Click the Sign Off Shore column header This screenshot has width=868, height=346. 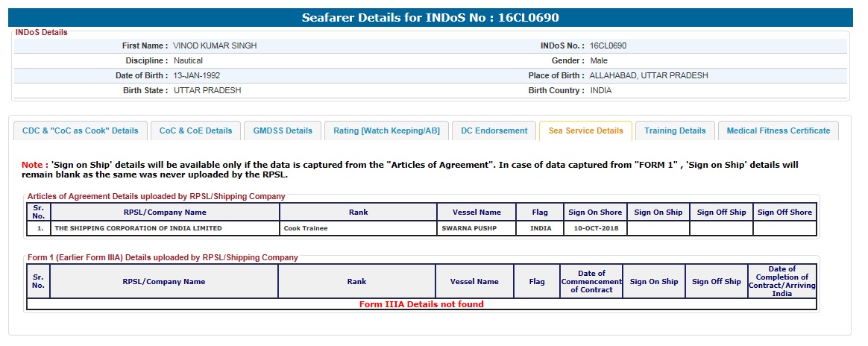pos(784,213)
